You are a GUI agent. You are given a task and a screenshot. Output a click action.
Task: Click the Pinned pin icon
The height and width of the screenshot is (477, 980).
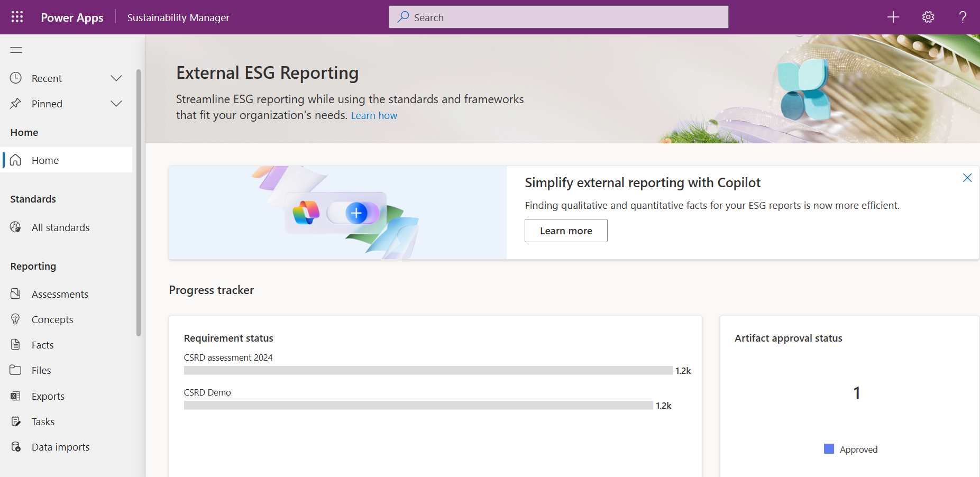pos(16,104)
